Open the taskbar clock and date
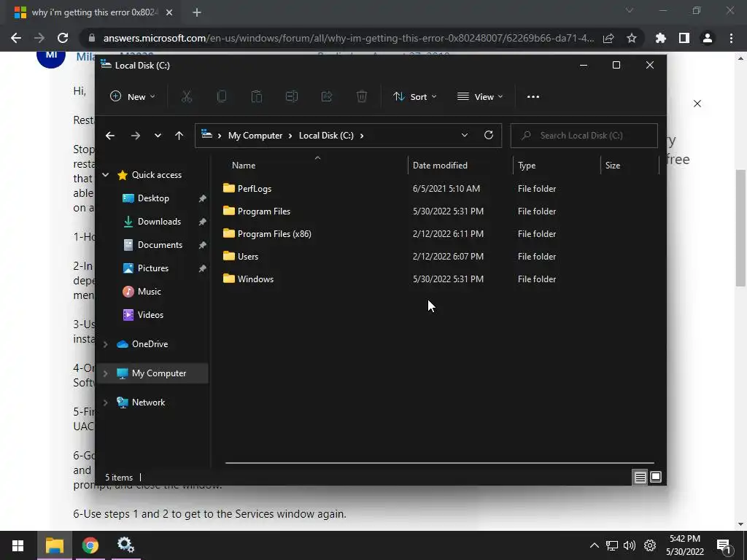The height and width of the screenshot is (560, 747). point(685,545)
